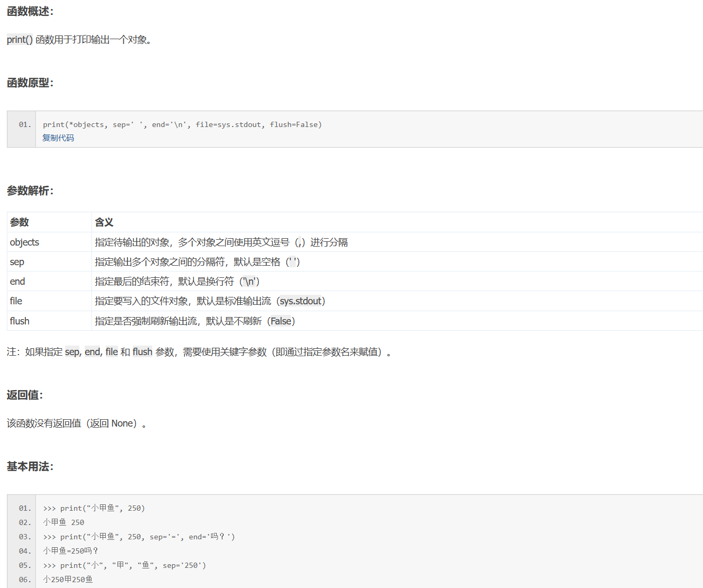703x588 pixels.
Task: Click the file parameter cell in table
Action: (49, 301)
